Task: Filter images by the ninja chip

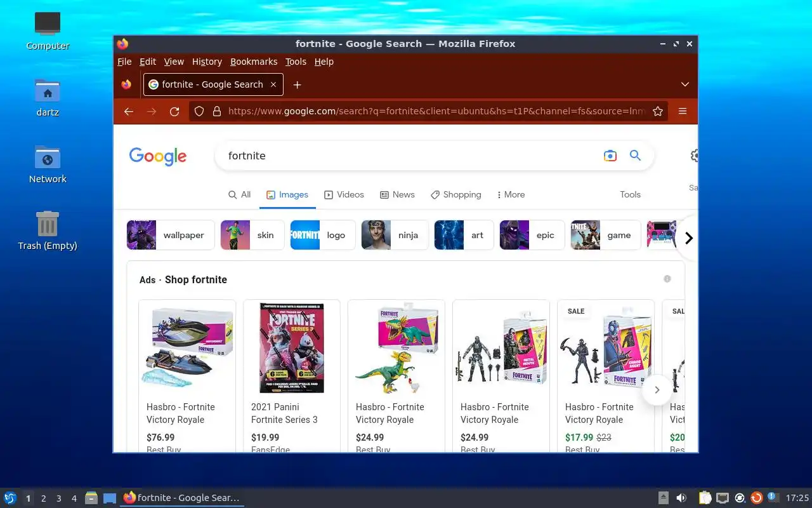Action: tap(395, 235)
